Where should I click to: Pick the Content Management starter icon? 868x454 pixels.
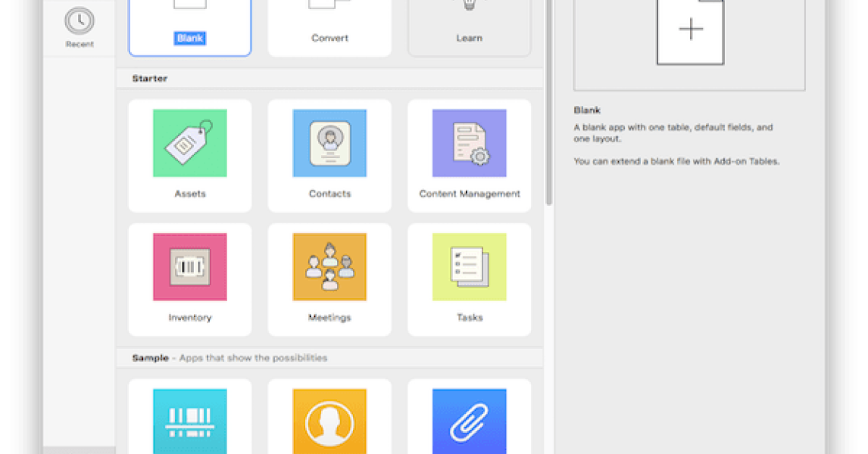point(470,143)
